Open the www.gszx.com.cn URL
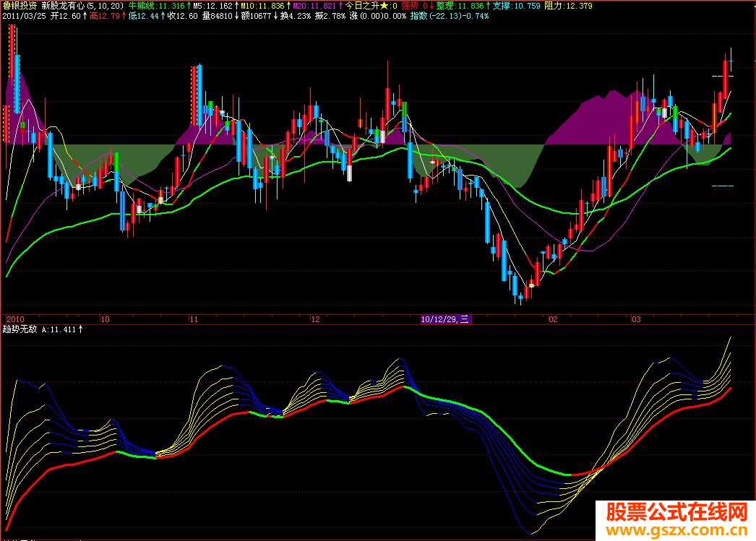This screenshot has height=541, width=756. pyautogui.click(x=676, y=530)
